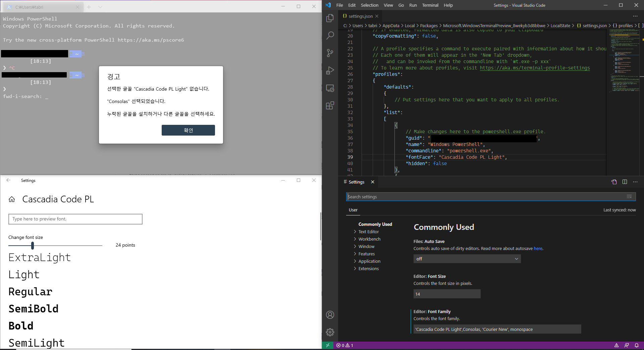The image size is (644, 350).
Task: Open the Terminal menu
Action: [430, 5]
